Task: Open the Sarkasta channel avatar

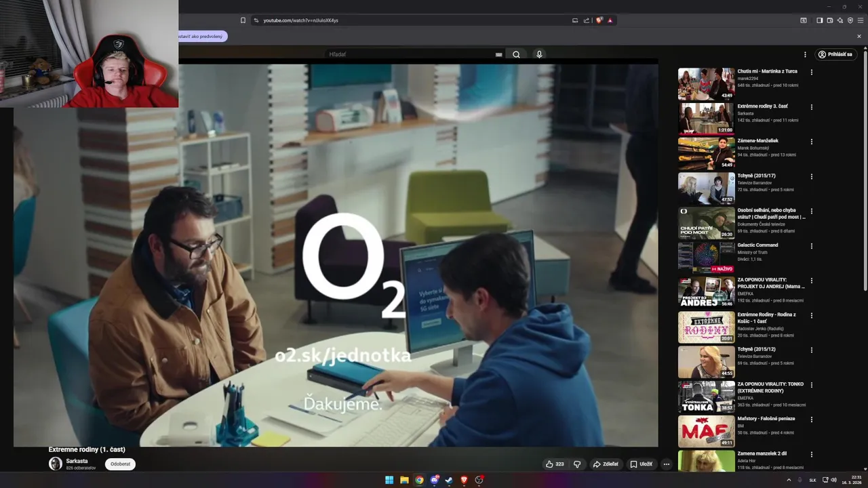Action: pos(56,464)
